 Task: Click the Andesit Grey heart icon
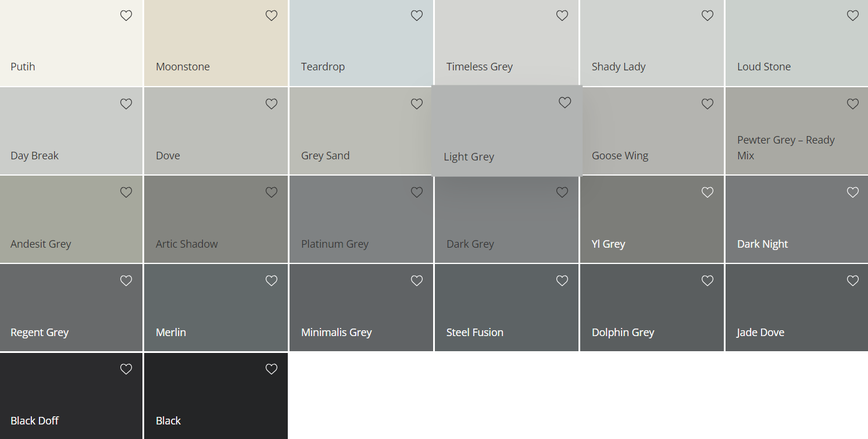point(126,192)
